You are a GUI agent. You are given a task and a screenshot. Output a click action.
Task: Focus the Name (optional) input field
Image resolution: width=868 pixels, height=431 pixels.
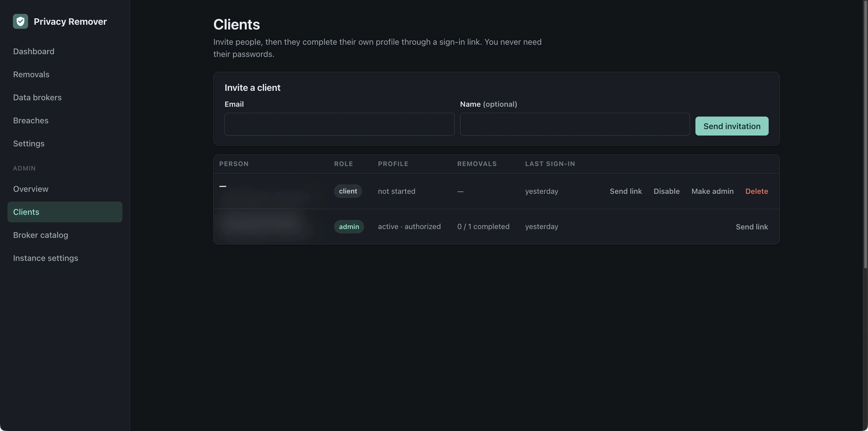click(575, 124)
